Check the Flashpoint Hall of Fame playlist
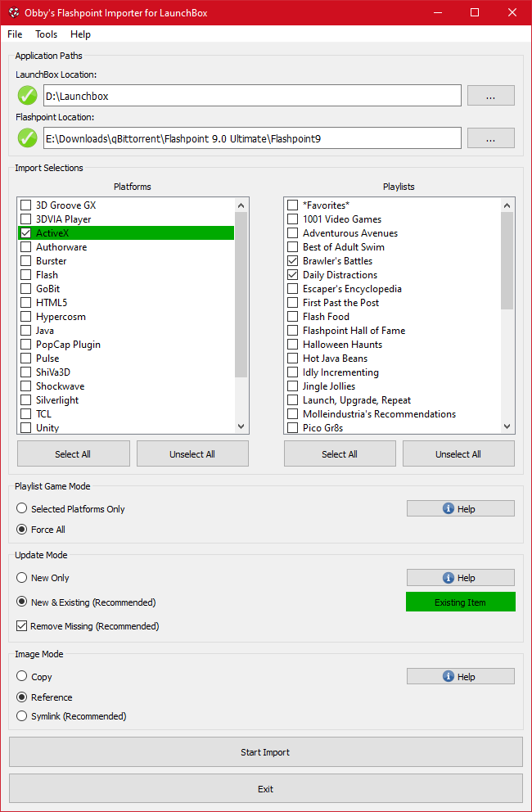 coord(293,331)
